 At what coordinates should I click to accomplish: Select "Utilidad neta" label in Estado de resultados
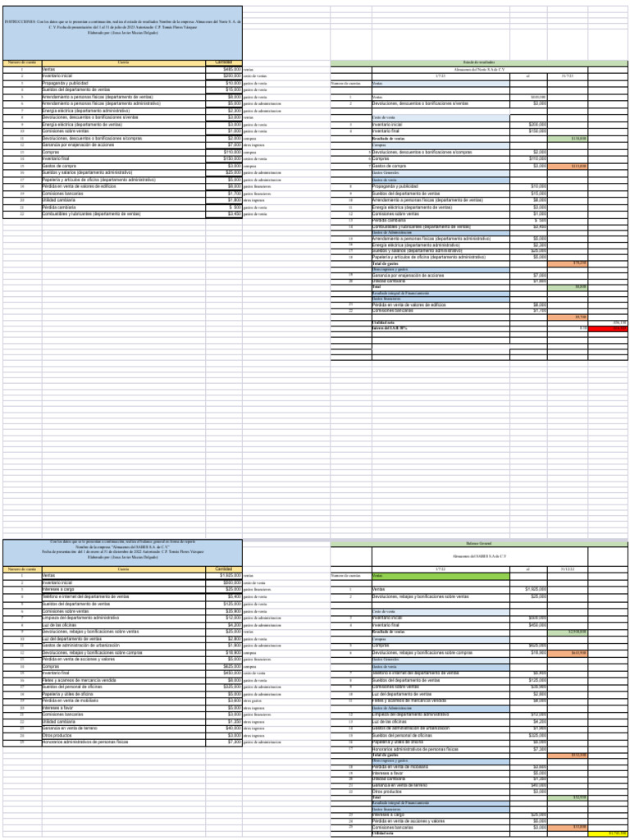[383, 322]
